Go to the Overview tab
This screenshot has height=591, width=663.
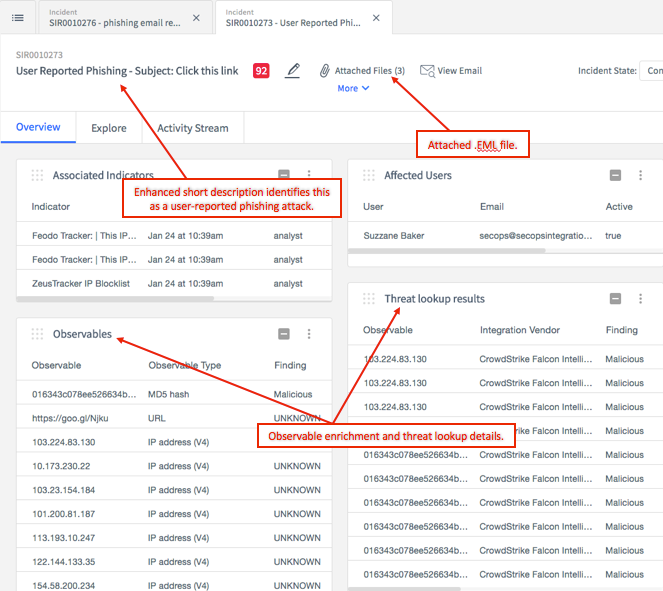tap(38, 127)
